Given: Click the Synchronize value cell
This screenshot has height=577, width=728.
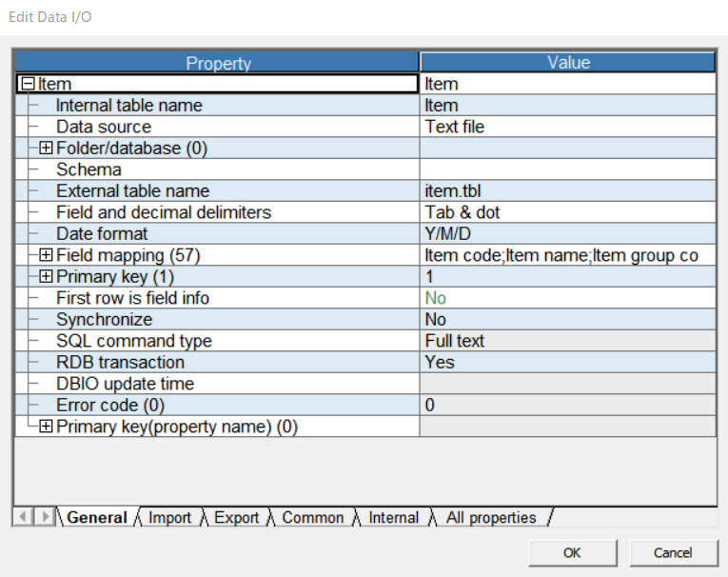Looking at the screenshot, I should 566,319.
